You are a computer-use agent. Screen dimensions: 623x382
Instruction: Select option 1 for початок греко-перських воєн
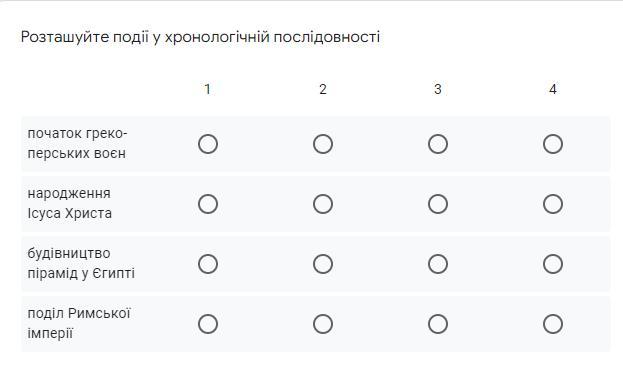[x=208, y=144]
